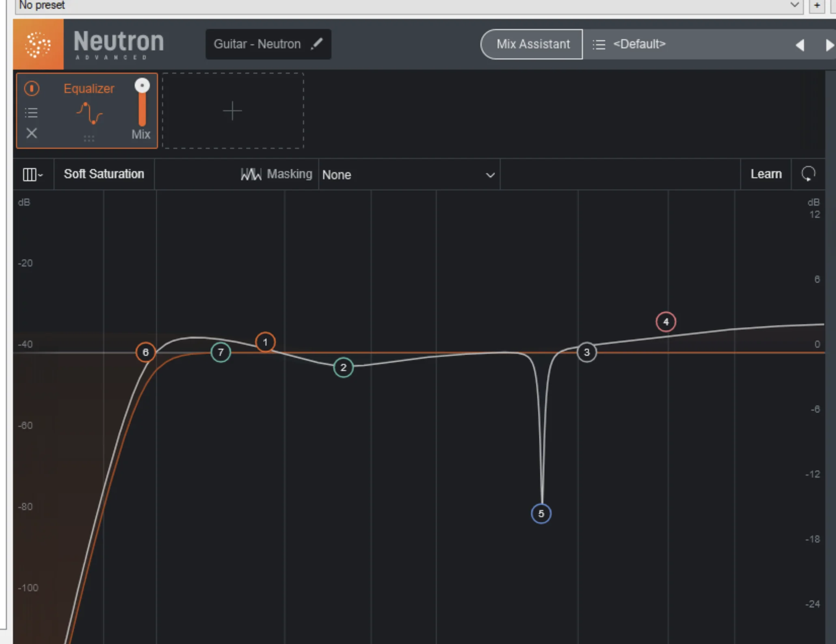Select EQ band node 5 notch
This screenshot has height=644, width=836.
[541, 514]
